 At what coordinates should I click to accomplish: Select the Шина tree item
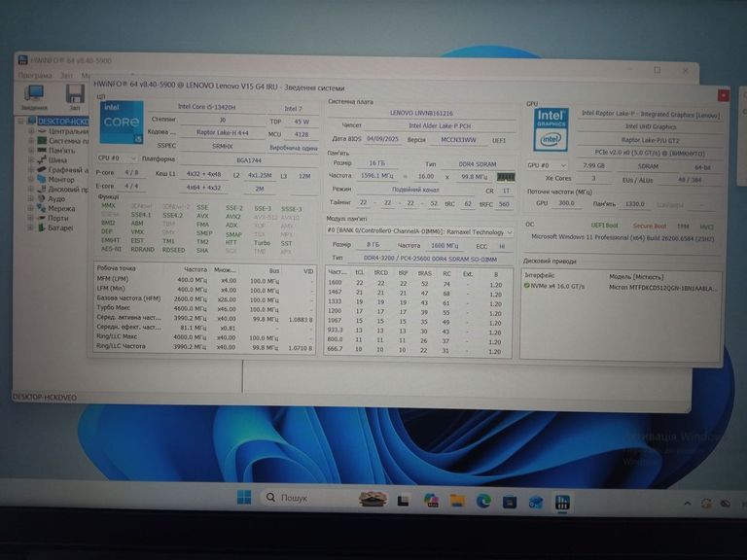coord(57,160)
